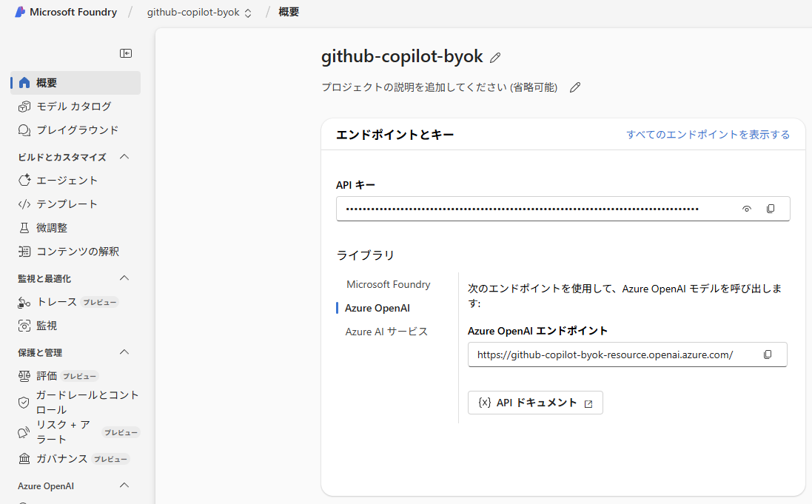Click the Microsoft Foundry breadcrumb title
Screen dimensions: 812x504
[x=73, y=12]
